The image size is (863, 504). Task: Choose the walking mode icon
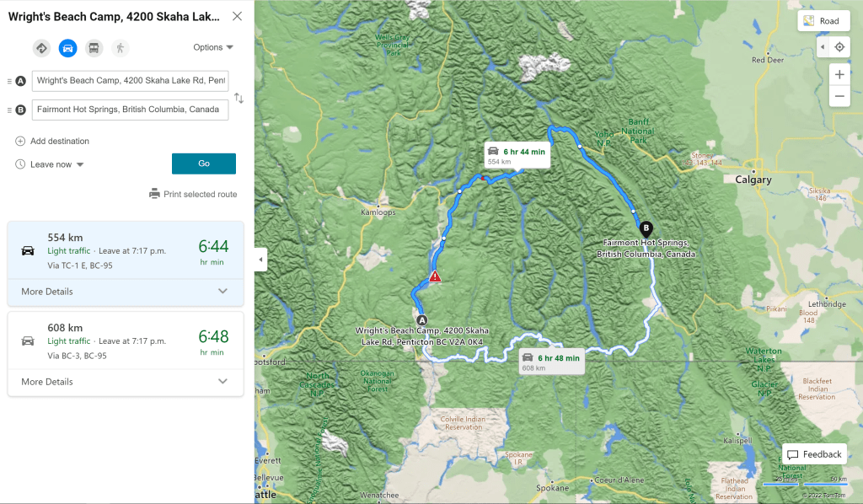tap(120, 48)
